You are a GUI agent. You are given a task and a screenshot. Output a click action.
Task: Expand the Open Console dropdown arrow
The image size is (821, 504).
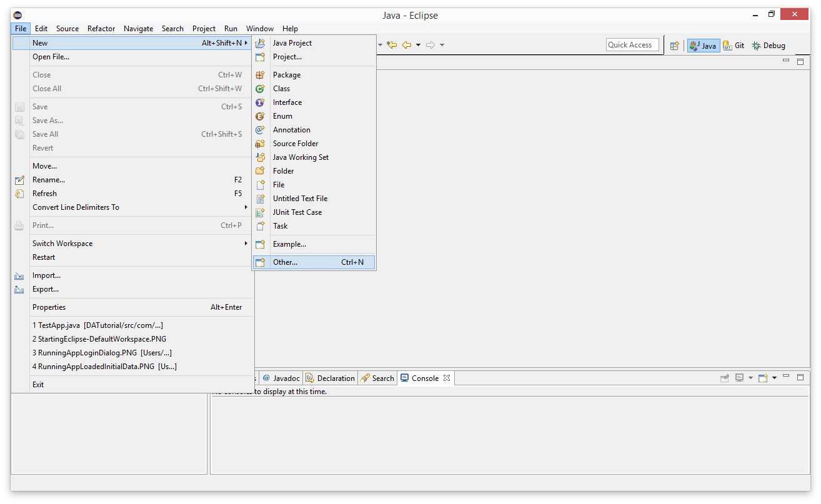pos(774,378)
